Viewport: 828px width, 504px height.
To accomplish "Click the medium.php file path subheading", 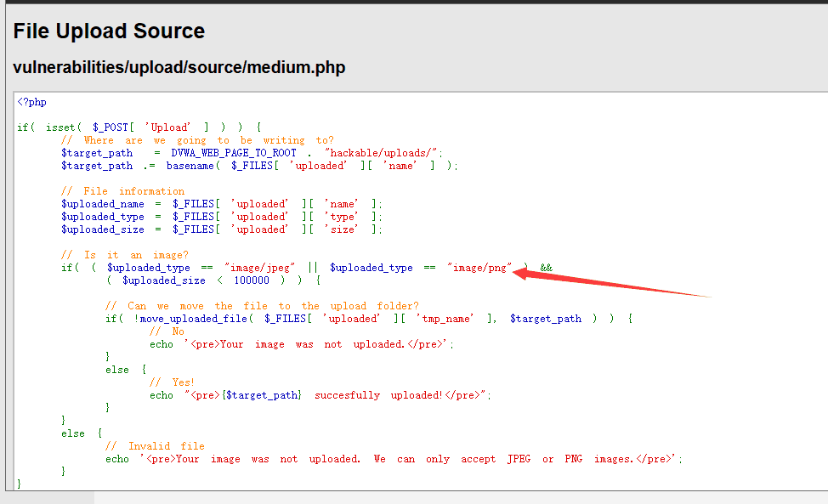I will [179, 67].
